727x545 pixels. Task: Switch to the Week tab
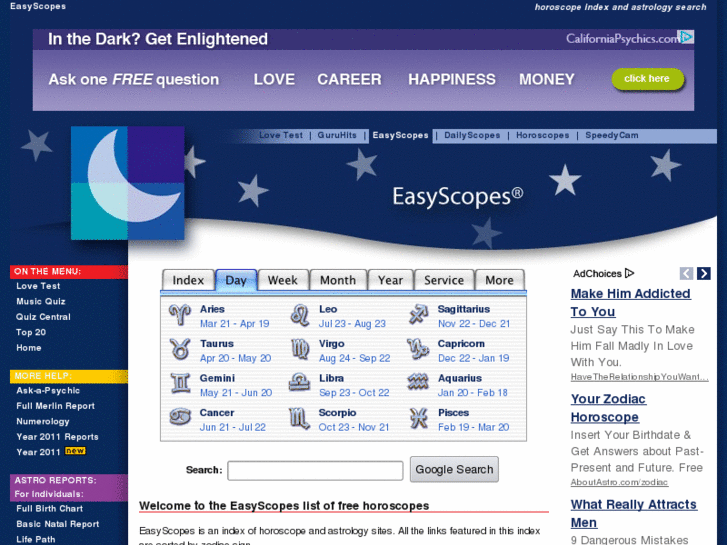[x=283, y=280]
